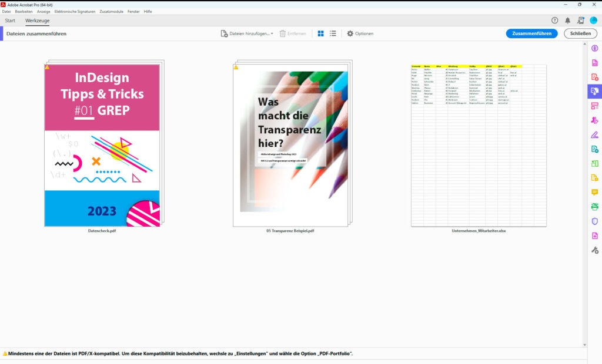The height and width of the screenshot is (364, 602).
Task: Click the warning icon on Datencheck.pdf thumbnail
Action: tap(47, 67)
